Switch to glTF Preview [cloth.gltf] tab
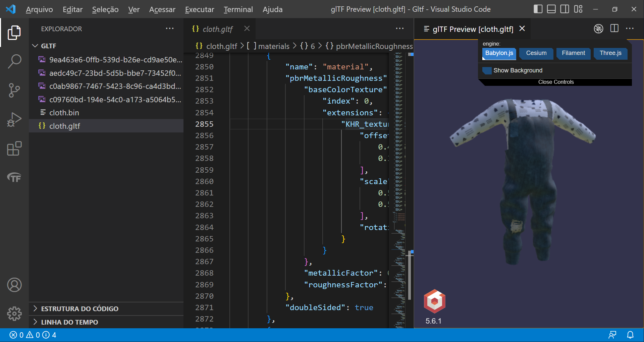 click(x=473, y=29)
